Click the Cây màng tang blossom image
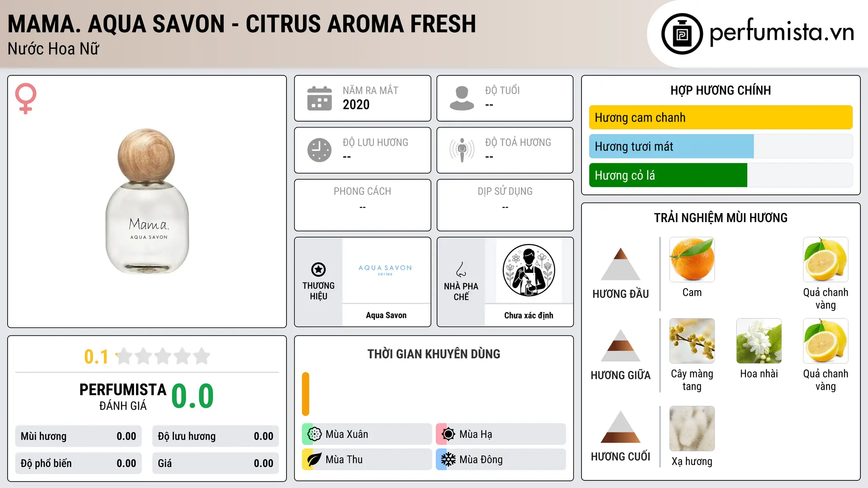868x488 pixels. [x=692, y=341]
